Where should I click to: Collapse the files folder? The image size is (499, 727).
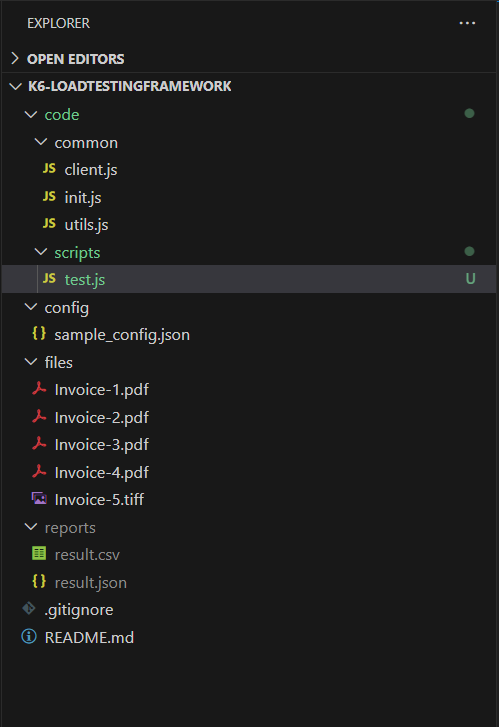(x=31, y=362)
